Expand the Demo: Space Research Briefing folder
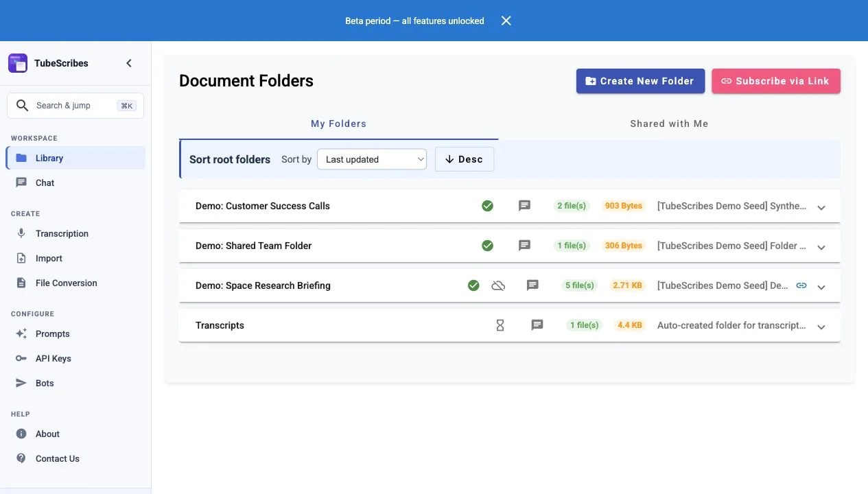Screen dimensions: 868x494 tap(821, 287)
